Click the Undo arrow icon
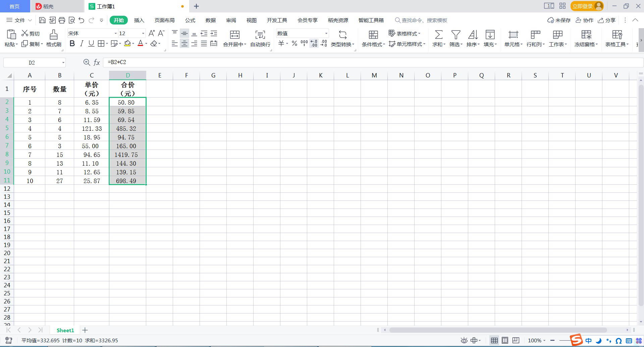This screenshot has height=347, width=644. pos(81,20)
